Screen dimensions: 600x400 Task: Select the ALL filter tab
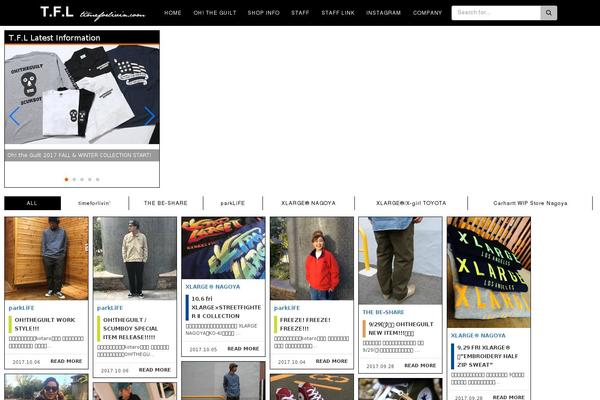(x=33, y=203)
